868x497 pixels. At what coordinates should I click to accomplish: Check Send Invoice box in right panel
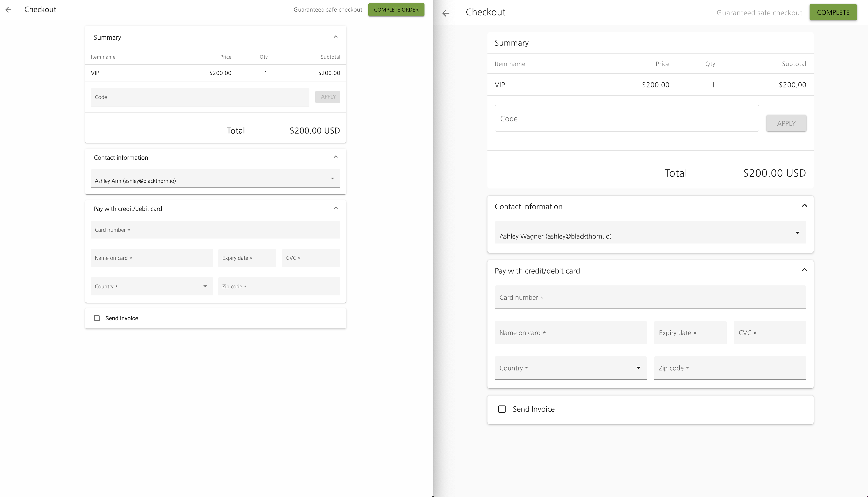coord(502,409)
